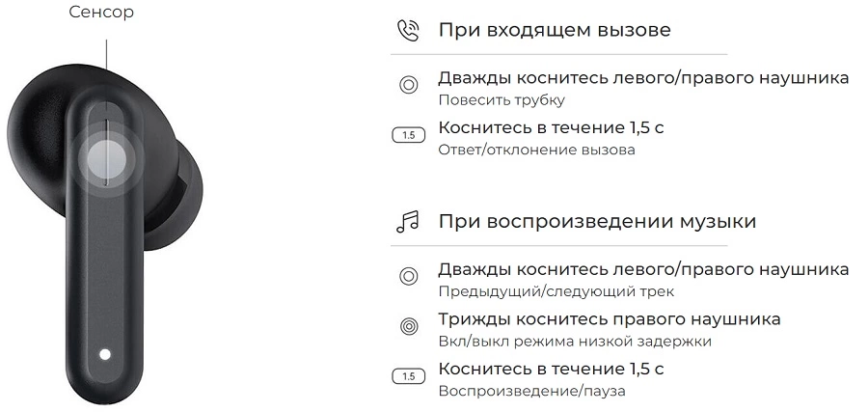Click 'Трижды коснитесь правого наушника' line
The image size is (868, 412).
tap(610, 319)
